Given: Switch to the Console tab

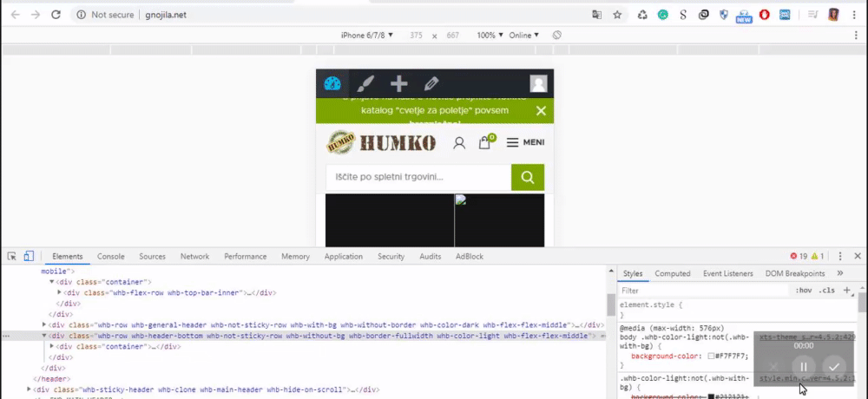Looking at the screenshot, I should click(x=111, y=257).
